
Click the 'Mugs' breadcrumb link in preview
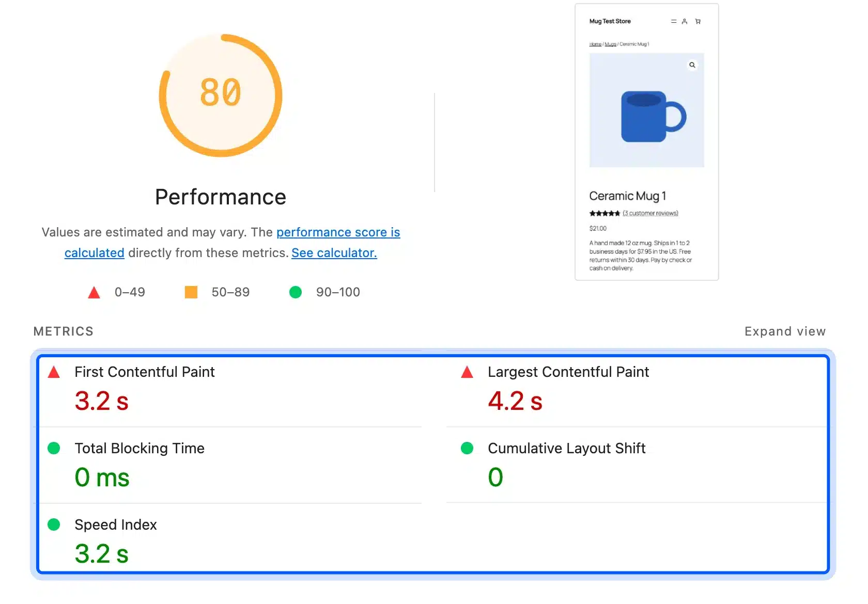coord(611,44)
